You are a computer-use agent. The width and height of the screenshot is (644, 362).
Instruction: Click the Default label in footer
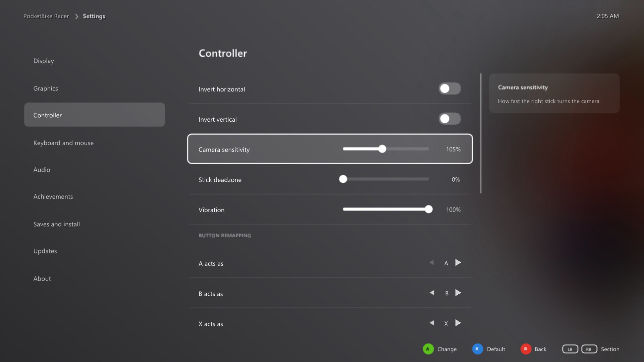click(x=496, y=349)
